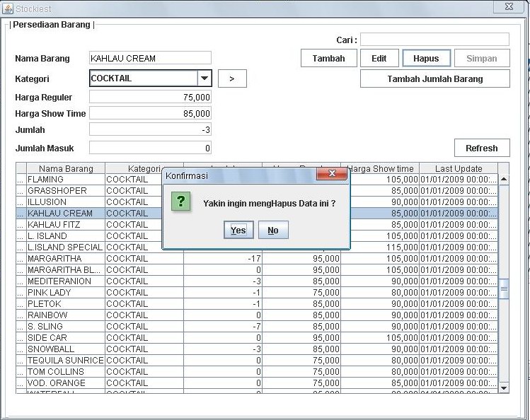Sort by Nama Barang column header
This screenshot has height=420, width=530.
tap(66, 168)
